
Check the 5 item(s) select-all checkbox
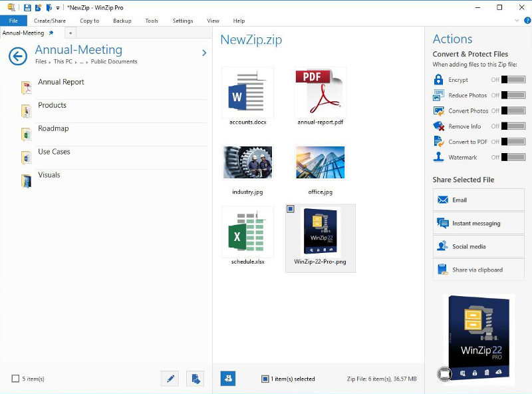[15, 379]
